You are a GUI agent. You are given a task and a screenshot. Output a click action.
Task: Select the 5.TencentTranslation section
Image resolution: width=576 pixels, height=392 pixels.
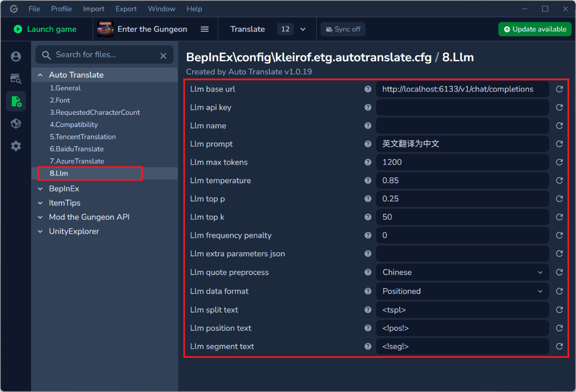(104, 137)
